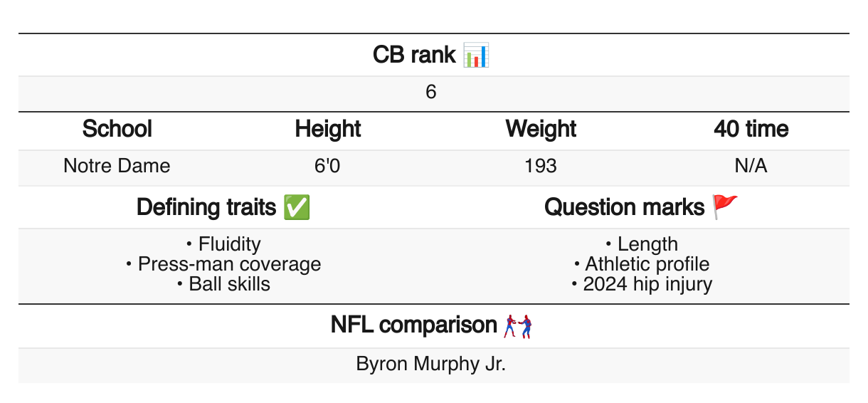Click the School column header
The height and width of the screenshot is (403, 868).
(117, 129)
